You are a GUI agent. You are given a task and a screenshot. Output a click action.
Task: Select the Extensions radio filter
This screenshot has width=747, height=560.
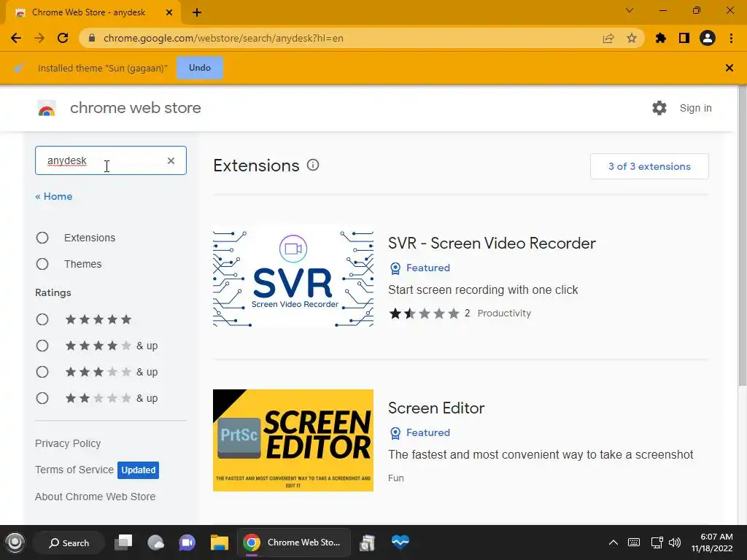42,238
